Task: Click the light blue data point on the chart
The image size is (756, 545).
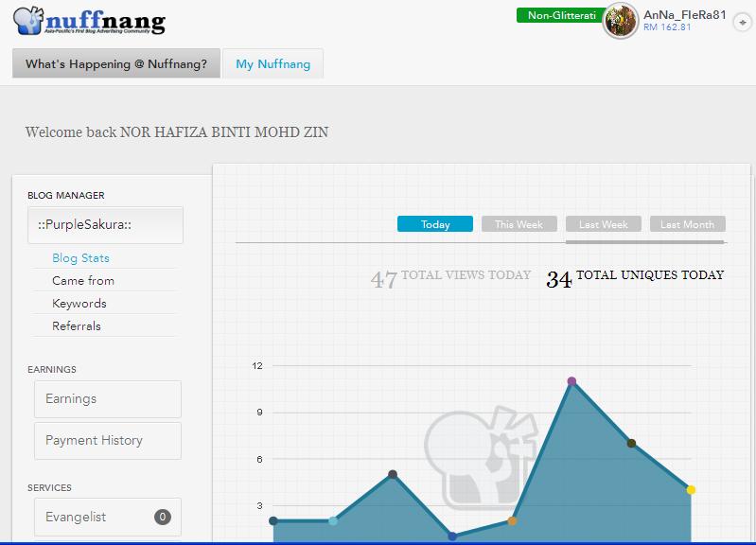Action: click(x=333, y=521)
